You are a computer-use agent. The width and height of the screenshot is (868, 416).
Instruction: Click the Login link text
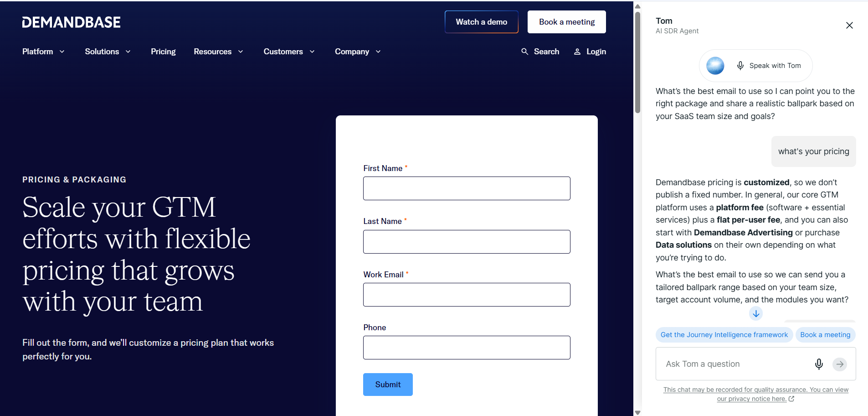(596, 52)
